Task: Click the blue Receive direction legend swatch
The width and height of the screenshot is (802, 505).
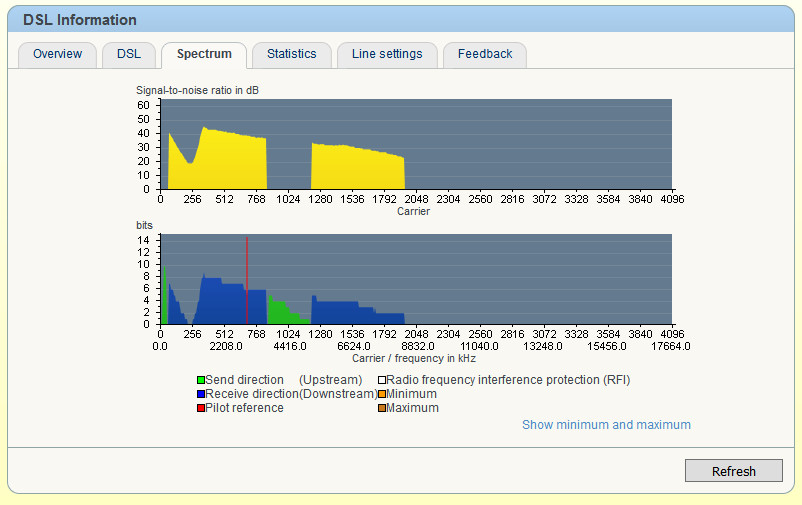Action: (x=201, y=394)
